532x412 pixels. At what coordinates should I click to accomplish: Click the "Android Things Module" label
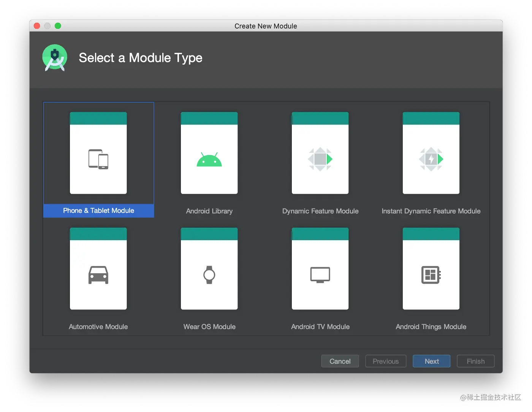(x=431, y=326)
